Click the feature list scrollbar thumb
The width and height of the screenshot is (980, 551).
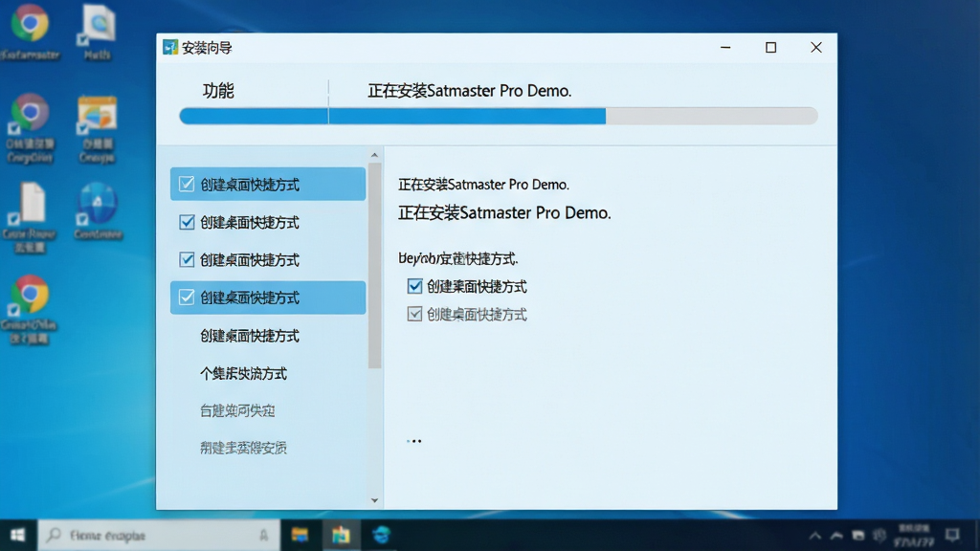[x=374, y=266]
